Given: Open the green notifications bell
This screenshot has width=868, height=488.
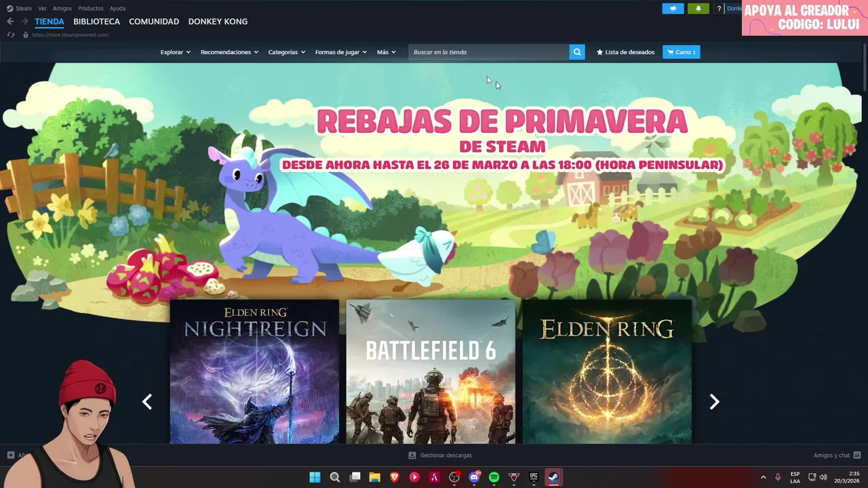Looking at the screenshot, I should [698, 9].
